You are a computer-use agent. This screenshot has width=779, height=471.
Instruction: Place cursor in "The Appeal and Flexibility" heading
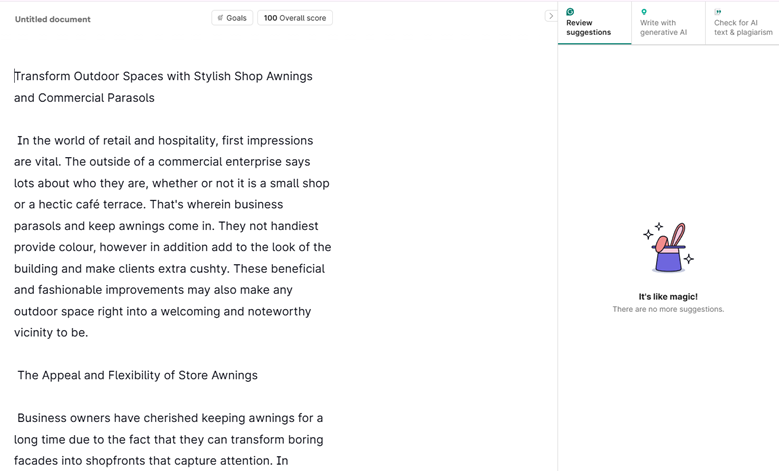click(x=137, y=375)
